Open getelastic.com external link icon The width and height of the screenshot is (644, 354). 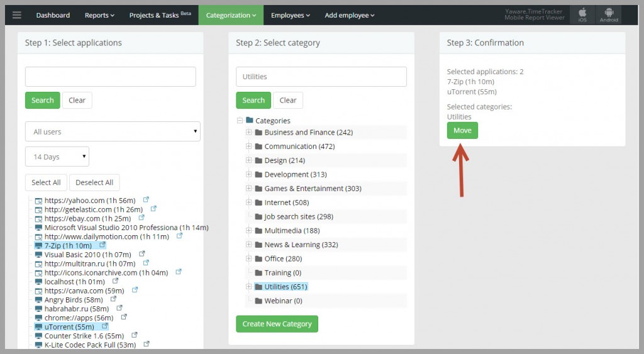tap(153, 209)
